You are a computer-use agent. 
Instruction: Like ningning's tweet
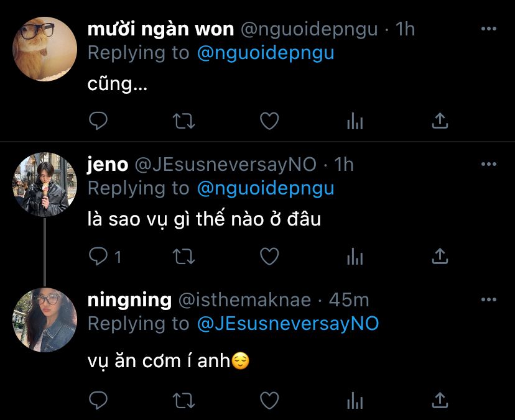tap(269, 400)
